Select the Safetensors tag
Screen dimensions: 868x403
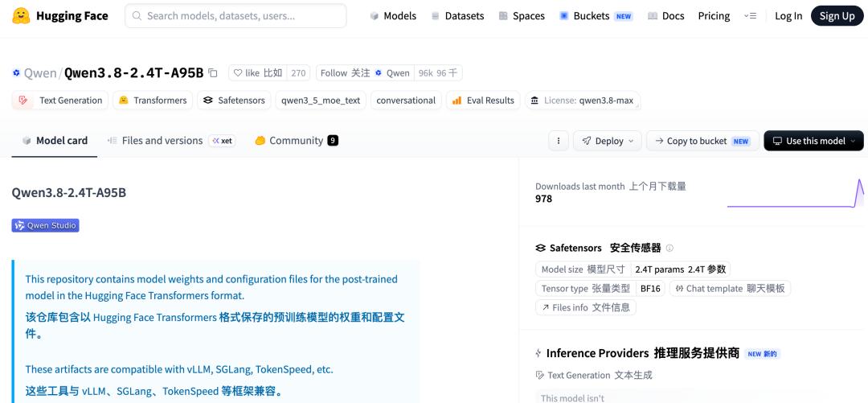coord(234,101)
